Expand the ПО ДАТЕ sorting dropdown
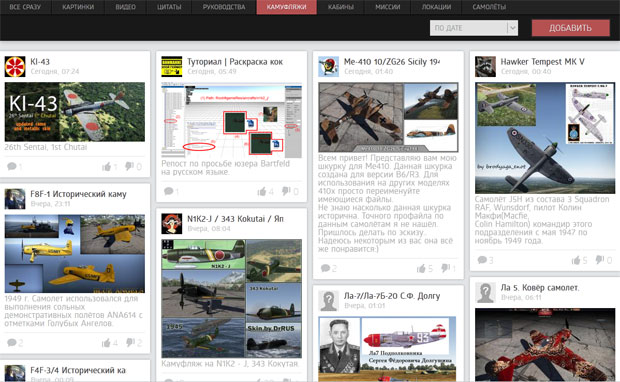Viewport: 620px width, 382px height. click(x=474, y=28)
